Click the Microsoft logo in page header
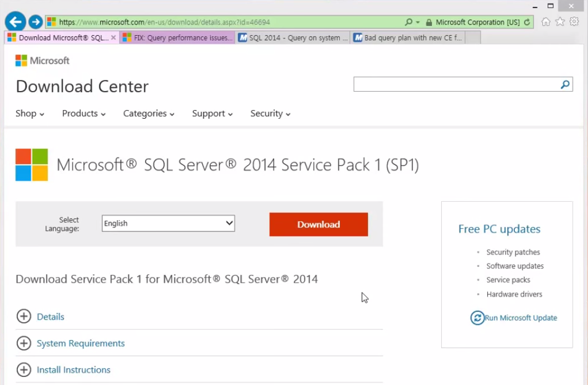588x385 pixels. point(42,61)
